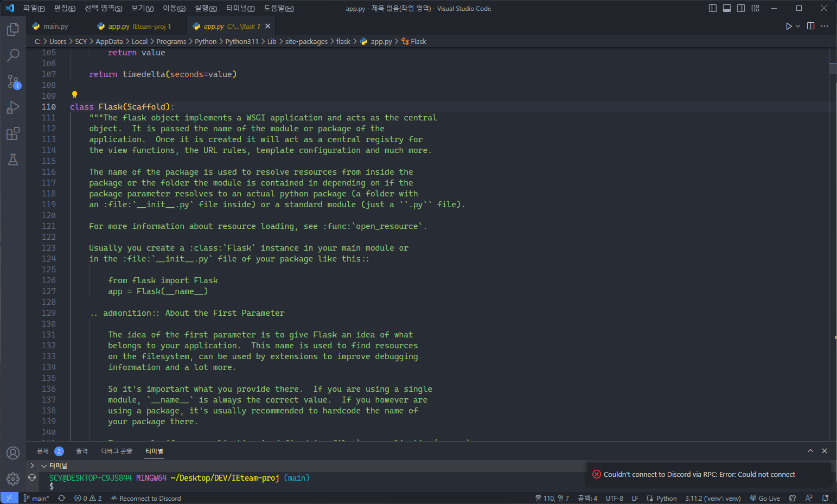Open More Actions ellipsis in editor toolbar
The image size is (837, 504).
tap(825, 26)
